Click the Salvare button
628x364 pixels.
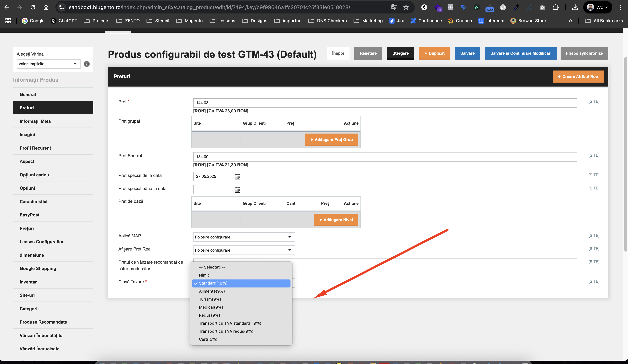pyautogui.click(x=467, y=53)
